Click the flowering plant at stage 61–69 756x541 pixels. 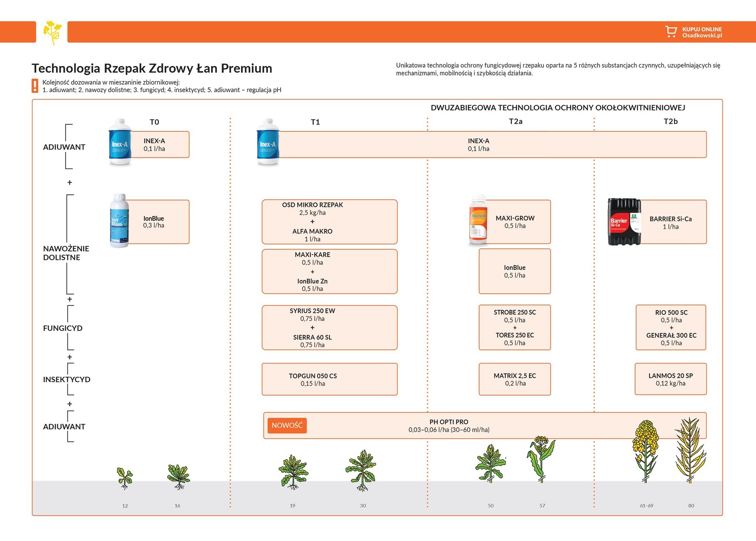[x=645, y=451]
